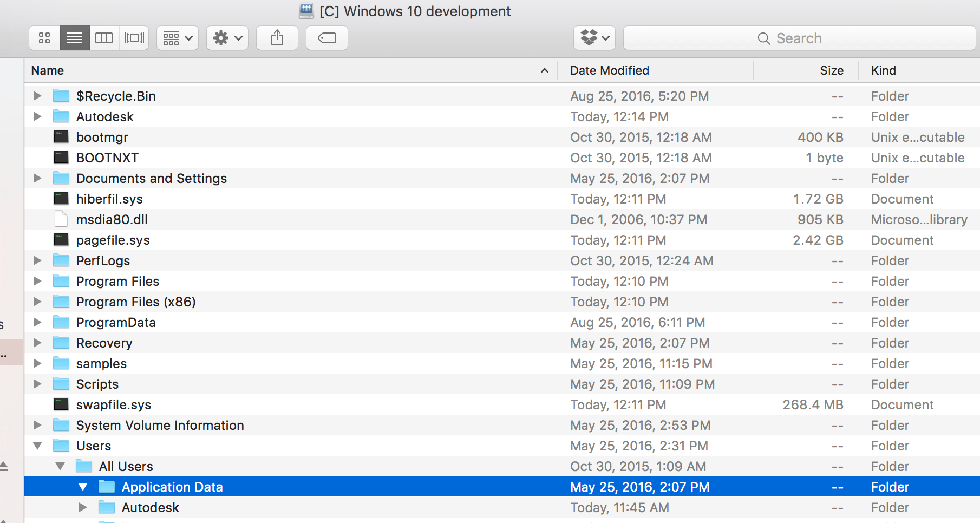This screenshot has height=523, width=980.
Task: Sort by the Kind column header
Action: tap(919, 70)
